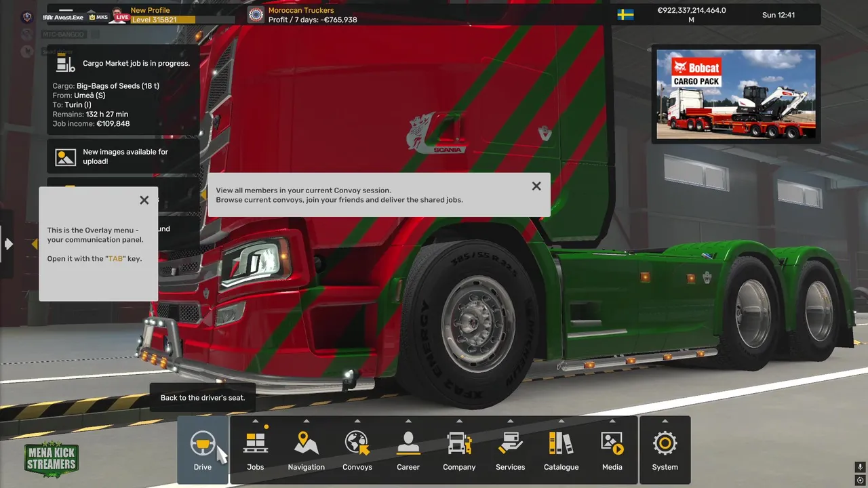Expand the Navigation submenu arrow

[x=306, y=421]
